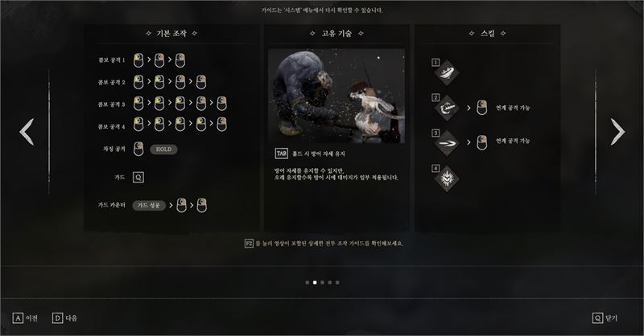
Task: Go to next page with right arrow
Action: tap(617, 132)
